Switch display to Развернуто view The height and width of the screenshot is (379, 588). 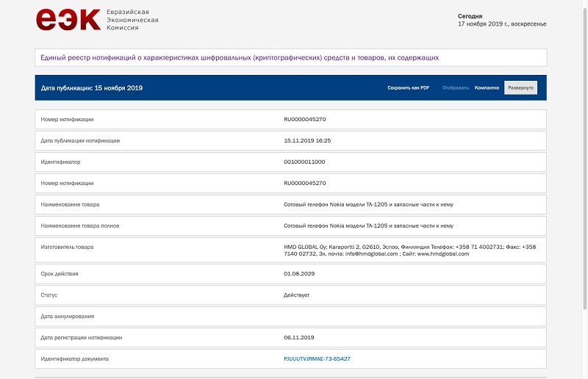(x=520, y=88)
